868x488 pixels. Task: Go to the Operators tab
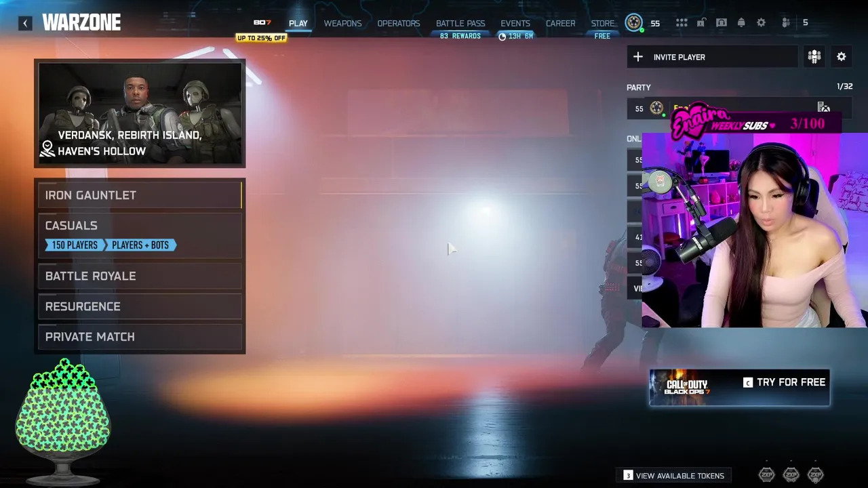click(x=399, y=23)
